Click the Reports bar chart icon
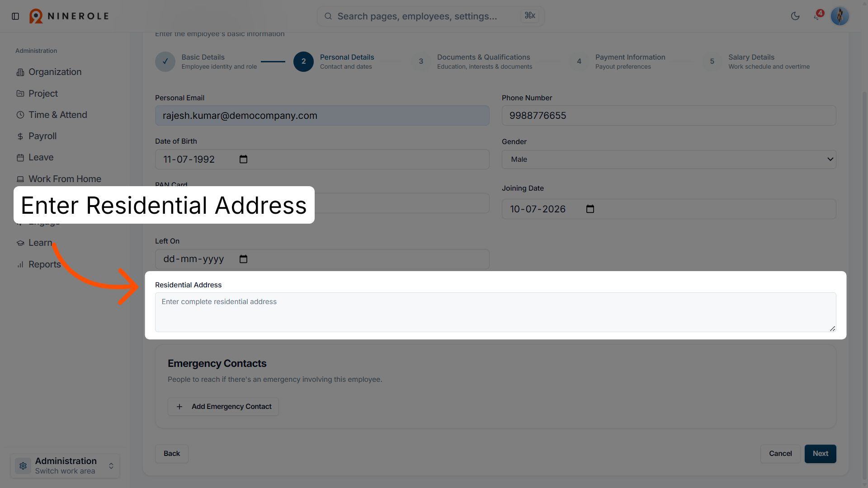Screen dimensions: 868x488 point(20,265)
